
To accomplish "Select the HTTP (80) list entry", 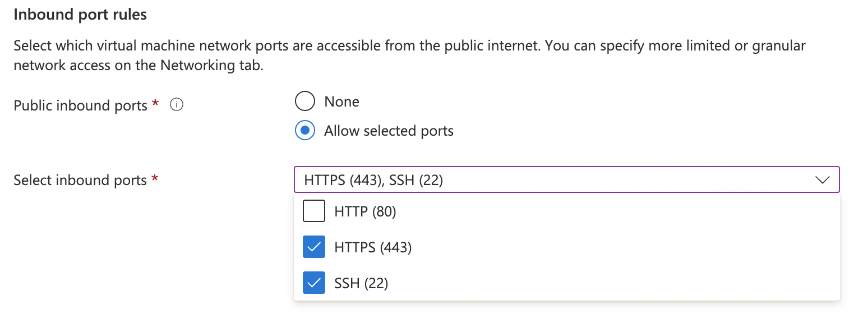I will tap(365, 211).
